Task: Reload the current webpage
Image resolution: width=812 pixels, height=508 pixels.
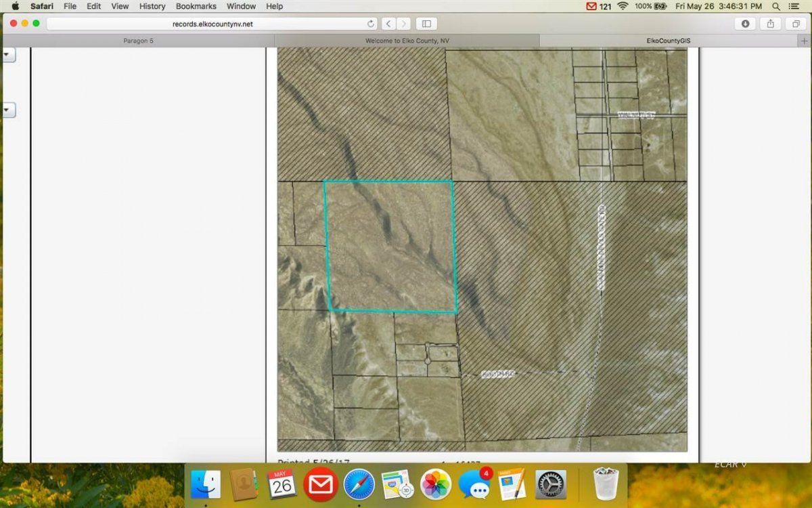Action: pos(371,24)
